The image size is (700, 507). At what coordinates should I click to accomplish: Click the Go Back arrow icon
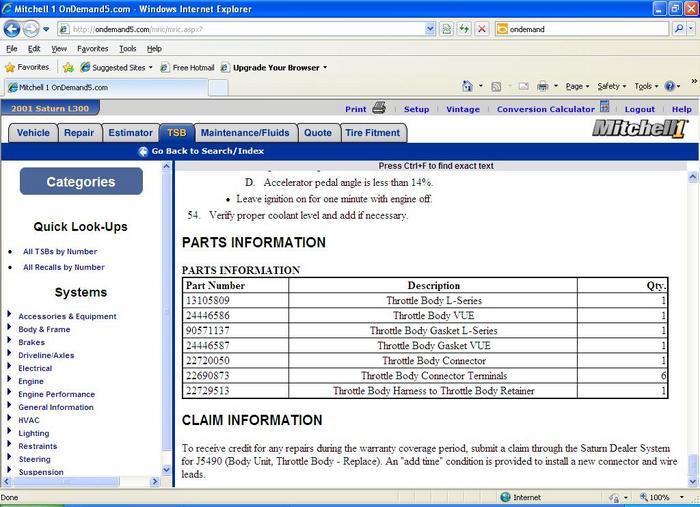tap(143, 152)
